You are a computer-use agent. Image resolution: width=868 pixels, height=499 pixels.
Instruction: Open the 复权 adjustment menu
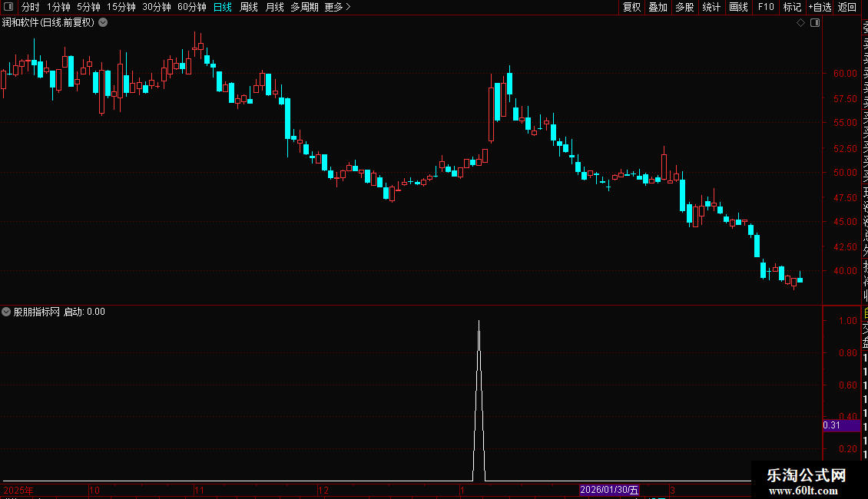click(631, 7)
